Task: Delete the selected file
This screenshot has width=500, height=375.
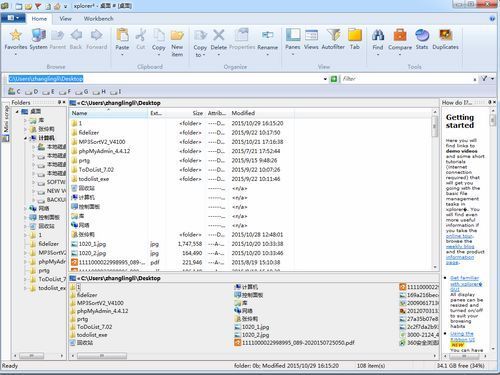Action: 219,41
